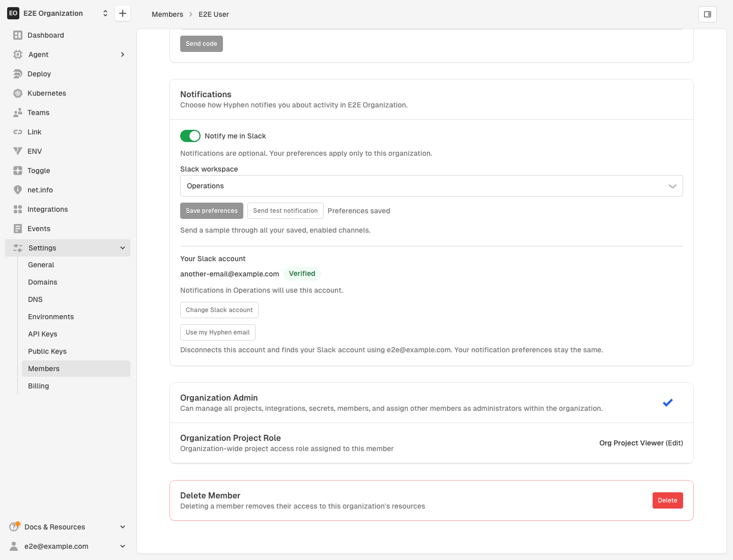Click the Members breadcrumb link
Screen dimensions: 733x560
tap(167, 14)
